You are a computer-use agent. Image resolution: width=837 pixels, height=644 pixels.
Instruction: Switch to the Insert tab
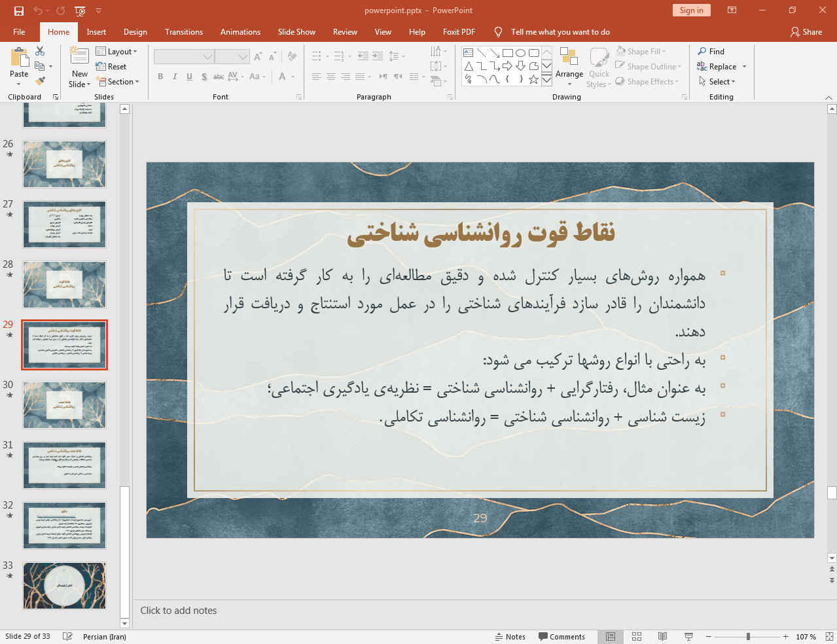96,31
